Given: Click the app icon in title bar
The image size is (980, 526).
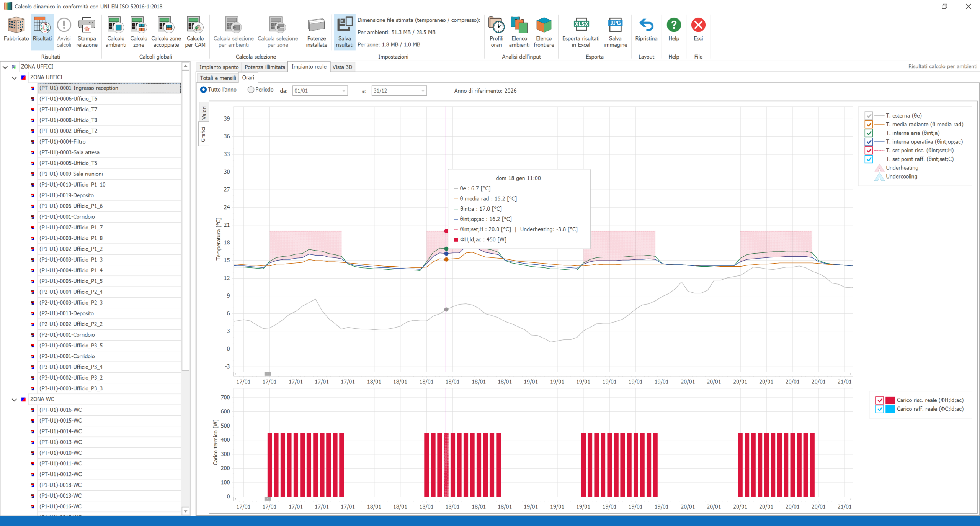Looking at the screenshot, I should point(8,6).
